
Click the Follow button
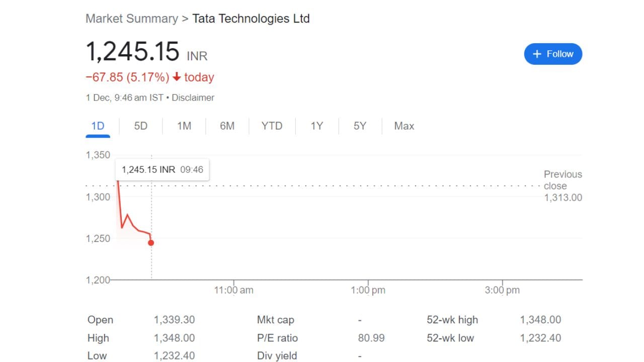tap(553, 54)
